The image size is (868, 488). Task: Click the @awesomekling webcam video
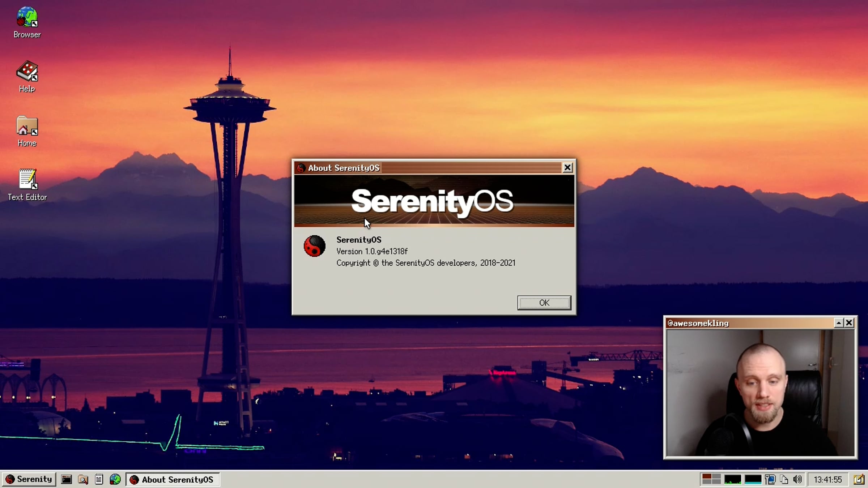(760, 393)
